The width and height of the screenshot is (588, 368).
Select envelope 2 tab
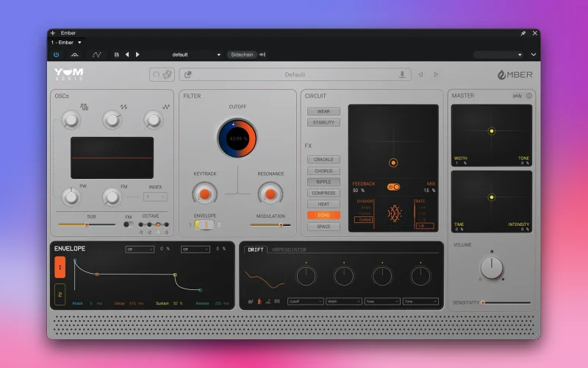(60, 294)
